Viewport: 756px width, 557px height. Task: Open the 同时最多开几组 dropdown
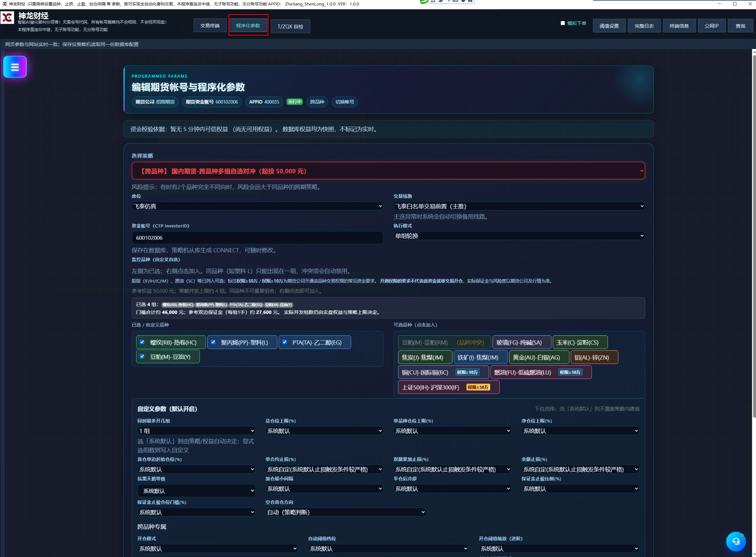[x=196, y=431]
